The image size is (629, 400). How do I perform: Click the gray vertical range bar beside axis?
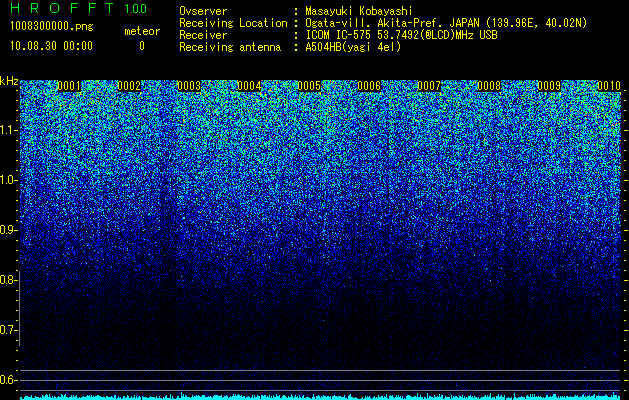click(x=19, y=308)
